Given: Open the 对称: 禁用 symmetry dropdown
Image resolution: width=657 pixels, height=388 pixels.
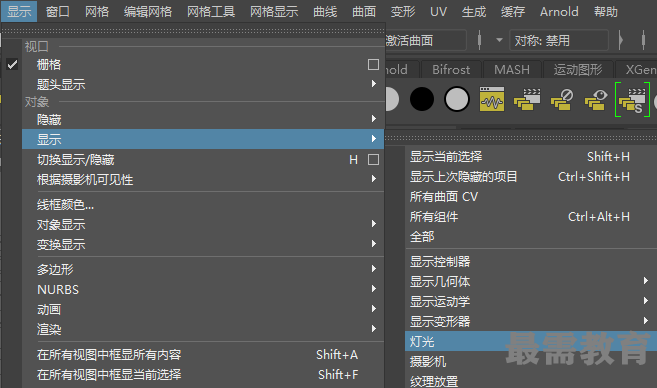Looking at the screenshot, I should pos(559,41).
